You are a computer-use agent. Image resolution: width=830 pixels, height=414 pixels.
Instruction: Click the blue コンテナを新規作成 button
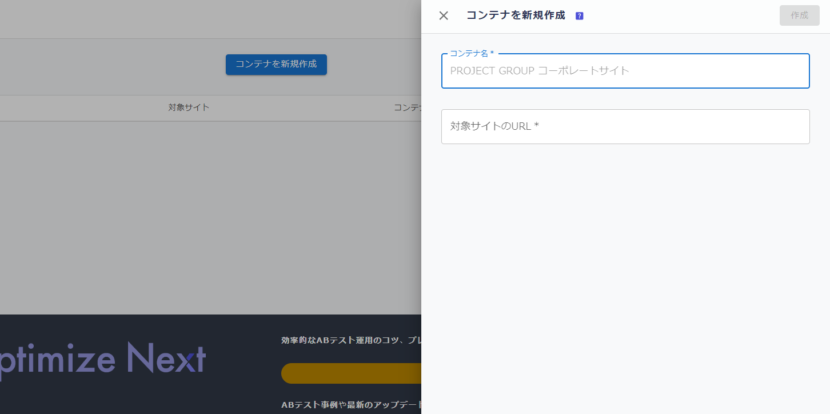tap(276, 64)
